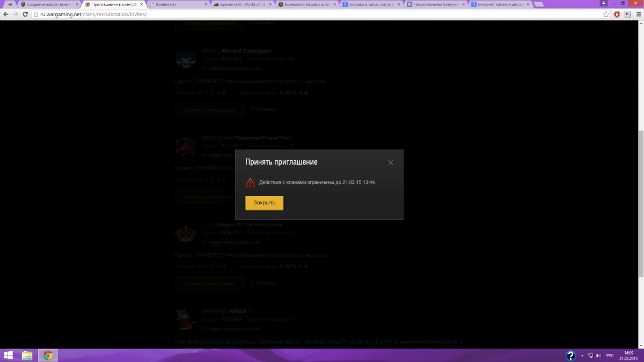644x362 pixels.
Task: Open the network tray icon
Action: click(590, 355)
